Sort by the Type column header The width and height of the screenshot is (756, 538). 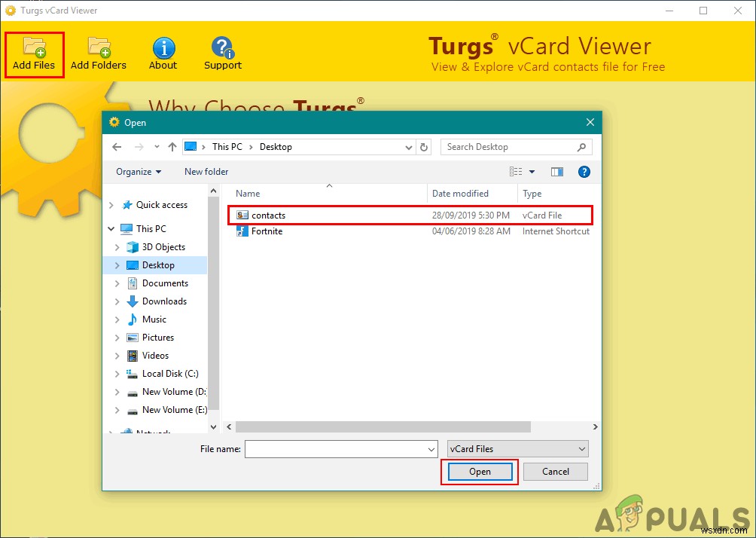532,194
